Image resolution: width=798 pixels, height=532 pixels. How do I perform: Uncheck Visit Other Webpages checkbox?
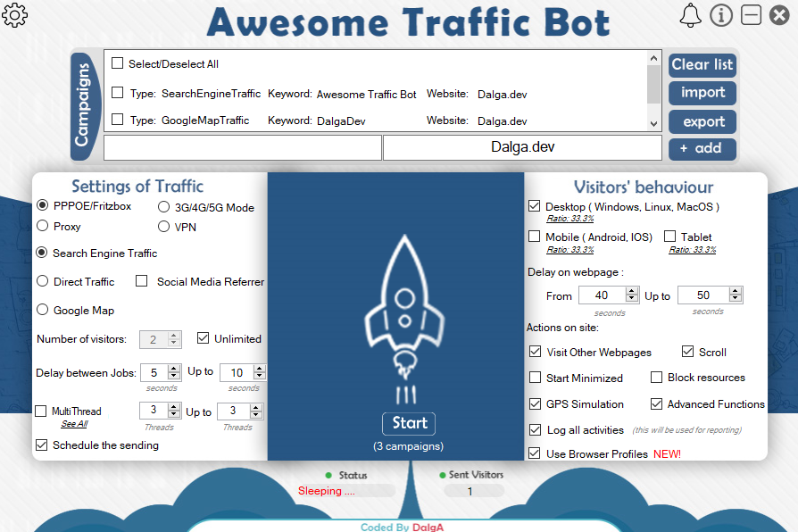point(535,352)
